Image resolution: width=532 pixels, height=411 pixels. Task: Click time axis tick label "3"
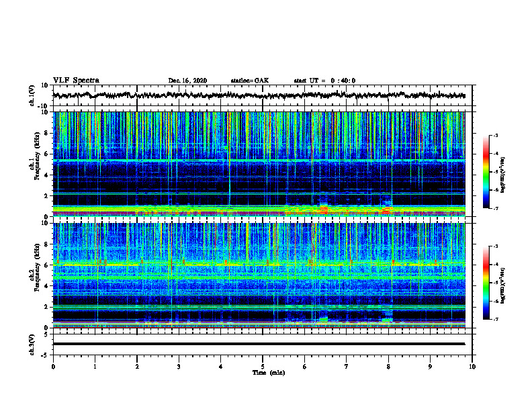pos(179,367)
